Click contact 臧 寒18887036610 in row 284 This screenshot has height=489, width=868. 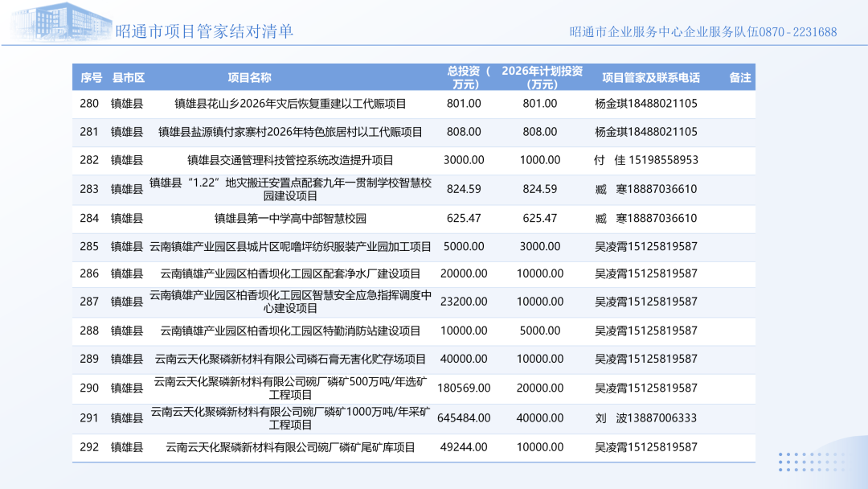646,218
